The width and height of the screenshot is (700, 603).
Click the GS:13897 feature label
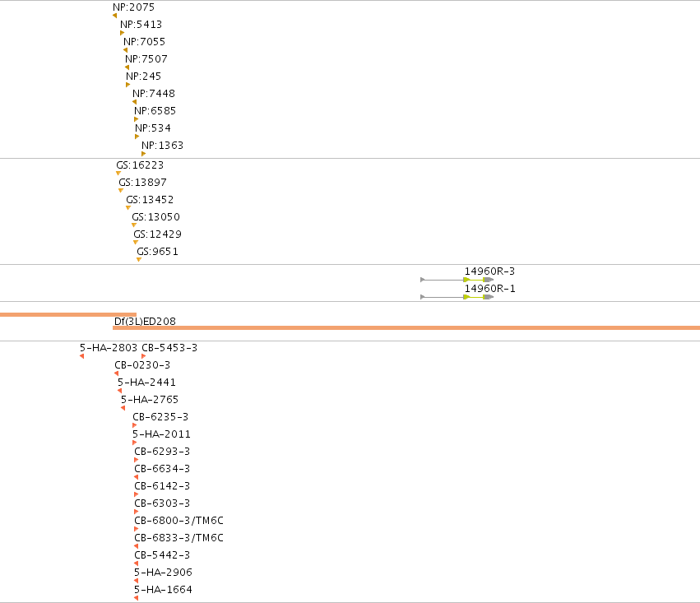[x=142, y=183]
